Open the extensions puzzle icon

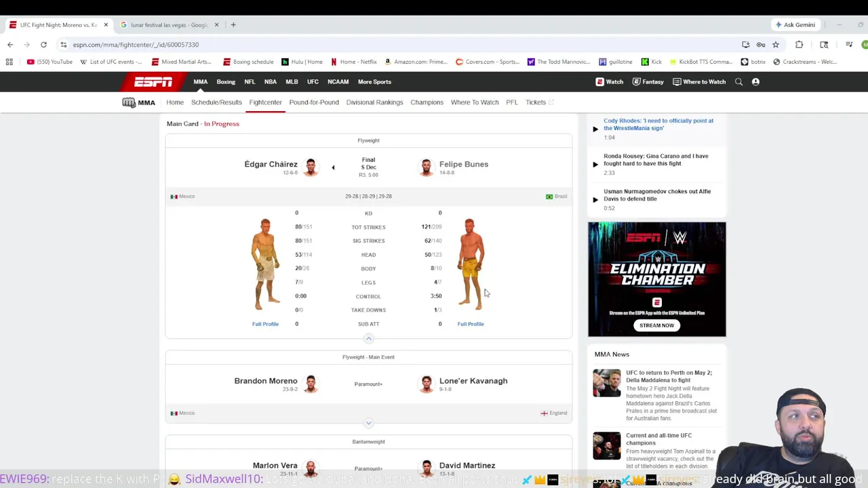799,45
